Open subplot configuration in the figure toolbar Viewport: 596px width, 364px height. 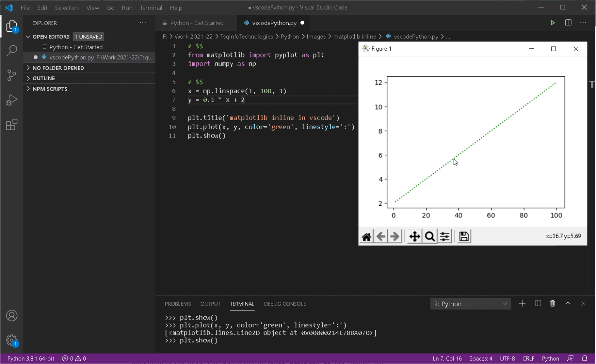coord(445,236)
